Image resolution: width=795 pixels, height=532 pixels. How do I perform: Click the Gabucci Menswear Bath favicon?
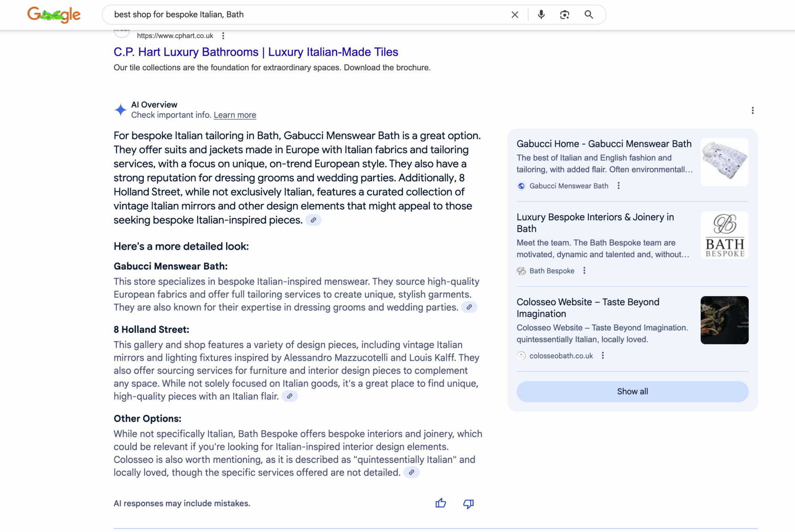[521, 186]
